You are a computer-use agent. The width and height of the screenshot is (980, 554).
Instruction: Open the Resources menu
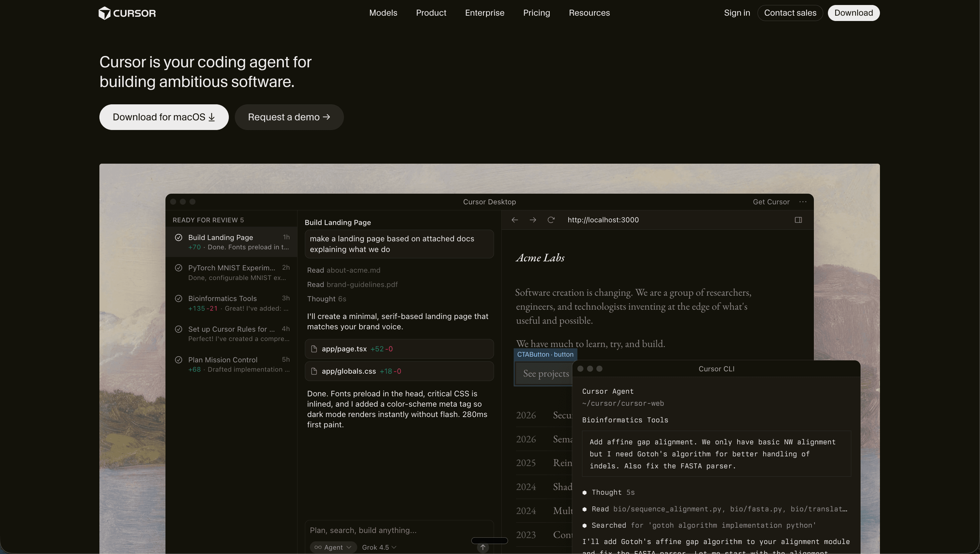click(x=589, y=13)
